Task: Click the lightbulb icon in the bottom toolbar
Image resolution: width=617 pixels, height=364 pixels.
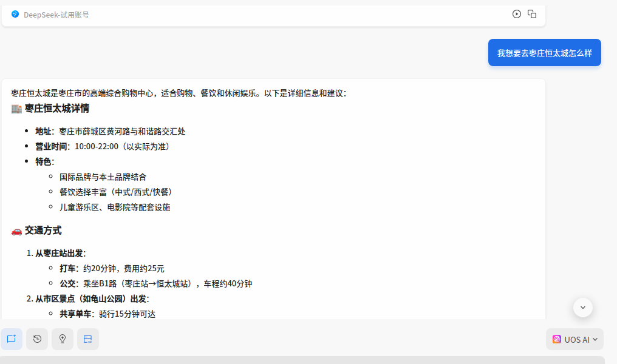Action: [63, 339]
